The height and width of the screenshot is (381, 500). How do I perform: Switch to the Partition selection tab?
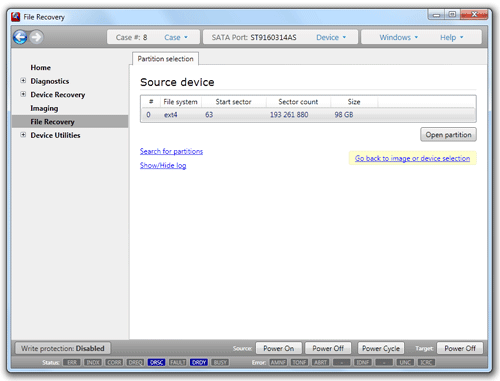coord(165,59)
